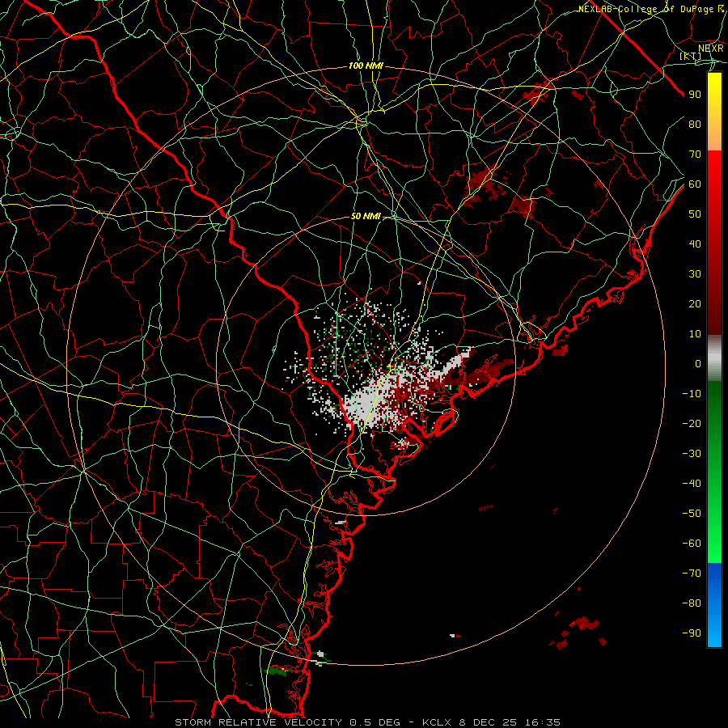Click the blue segment of the color scale
The image size is (728, 728).
714,604
